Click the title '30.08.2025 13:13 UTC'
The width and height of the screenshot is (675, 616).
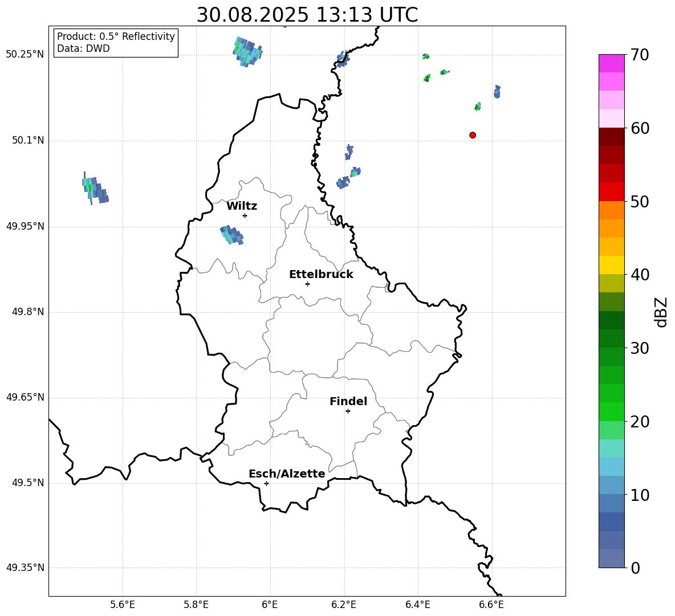pos(307,15)
